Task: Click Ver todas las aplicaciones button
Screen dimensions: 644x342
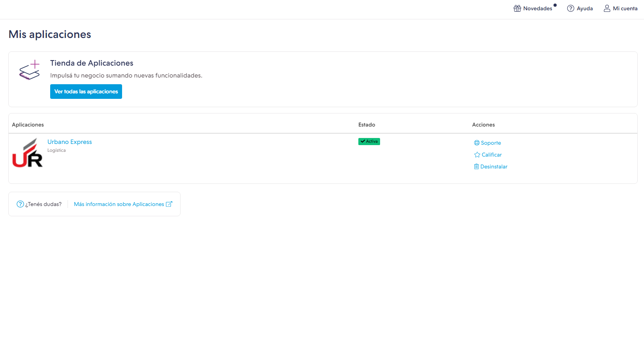Action: (x=86, y=91)
